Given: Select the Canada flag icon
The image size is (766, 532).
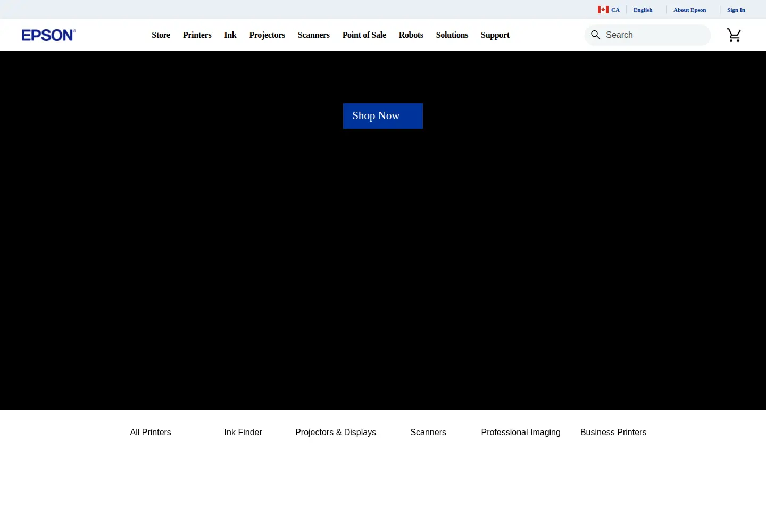Looking at the screenshot, I should click(603, 10).
